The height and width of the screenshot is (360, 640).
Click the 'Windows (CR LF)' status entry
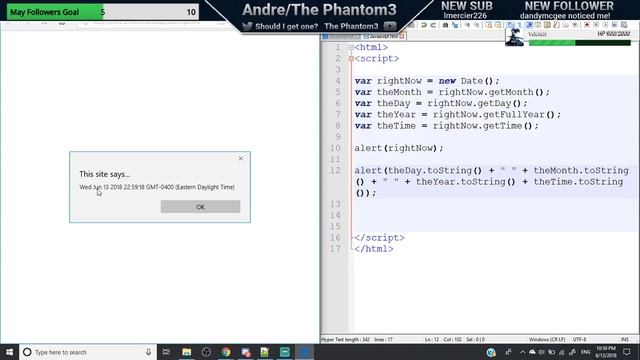pos(547,339)
